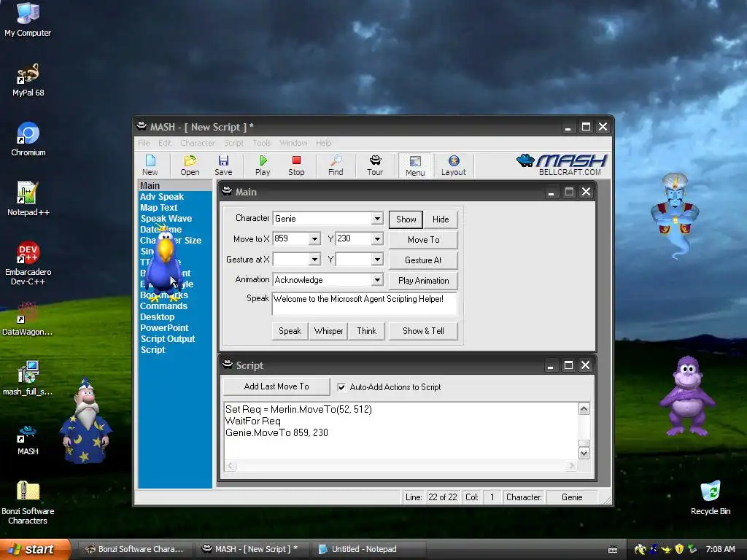Viewport: 747px width, 560px height.
Task: Open the Window menu
Action: click(293, 143)
